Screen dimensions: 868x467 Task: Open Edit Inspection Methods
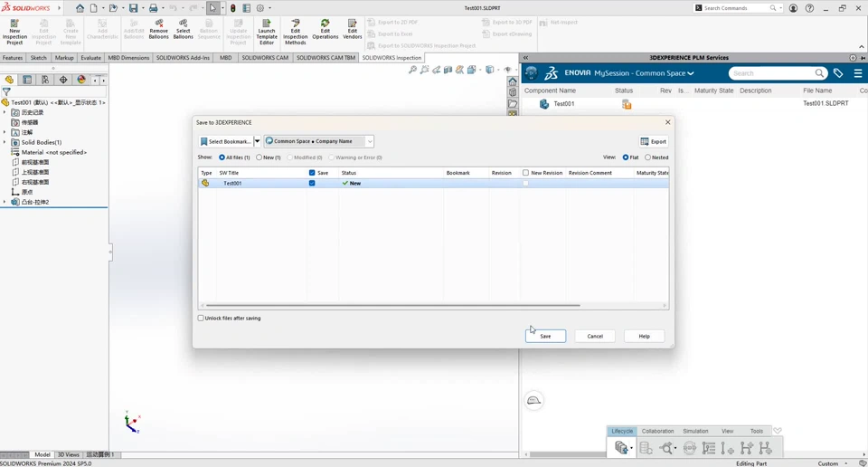(296, 33)
